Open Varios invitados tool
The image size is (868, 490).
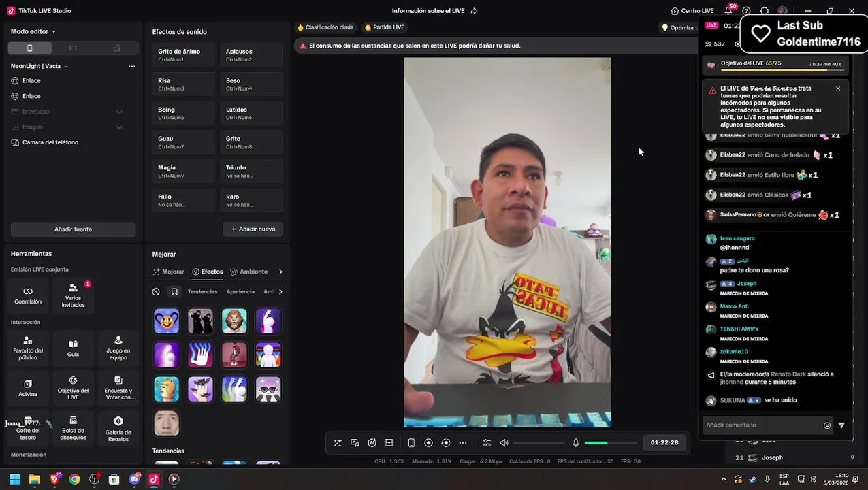click(73, 295)
